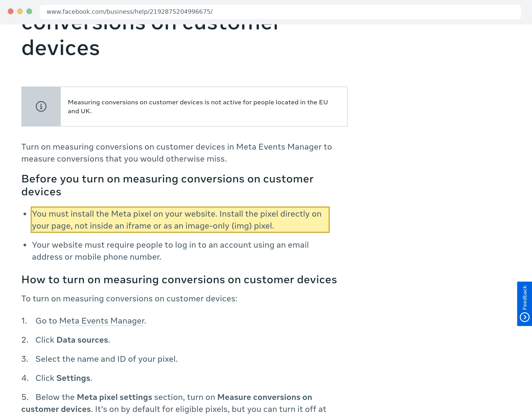Image resolution: width=532 pixels, height=415 pixels.
Task: Click the highlighted Meta pixel install requirement
Action: click(x=180, y=220)
